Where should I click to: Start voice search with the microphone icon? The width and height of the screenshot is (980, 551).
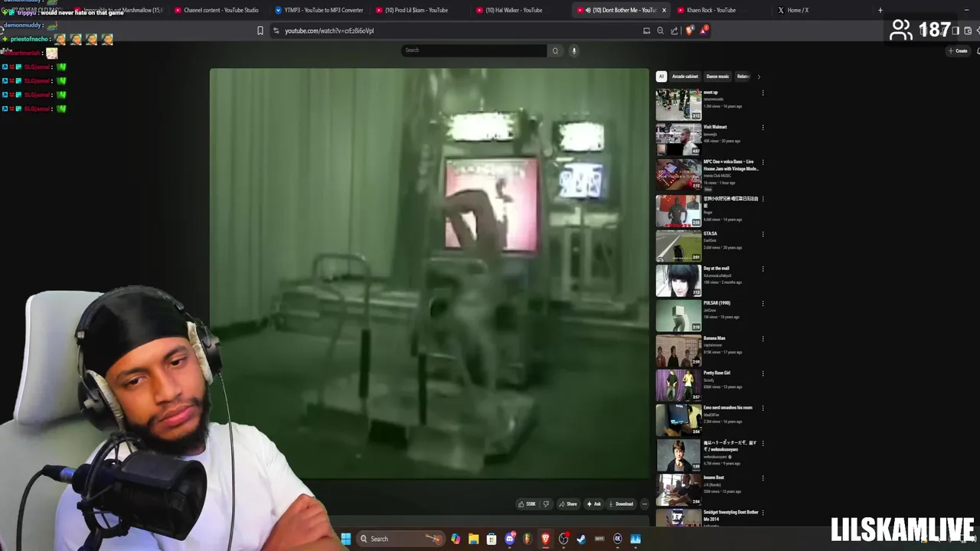coord(573,51)
